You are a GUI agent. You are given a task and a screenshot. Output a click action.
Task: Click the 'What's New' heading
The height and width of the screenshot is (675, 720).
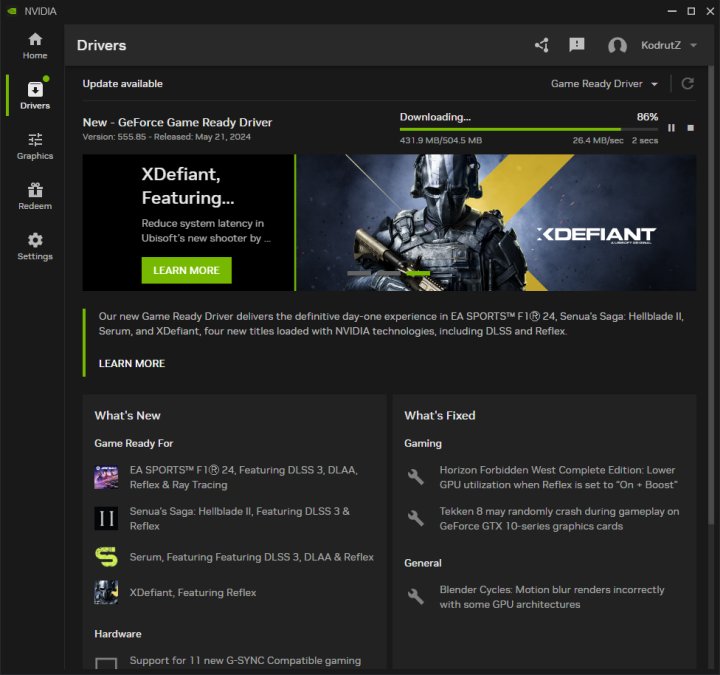click(x=127, y=416)
